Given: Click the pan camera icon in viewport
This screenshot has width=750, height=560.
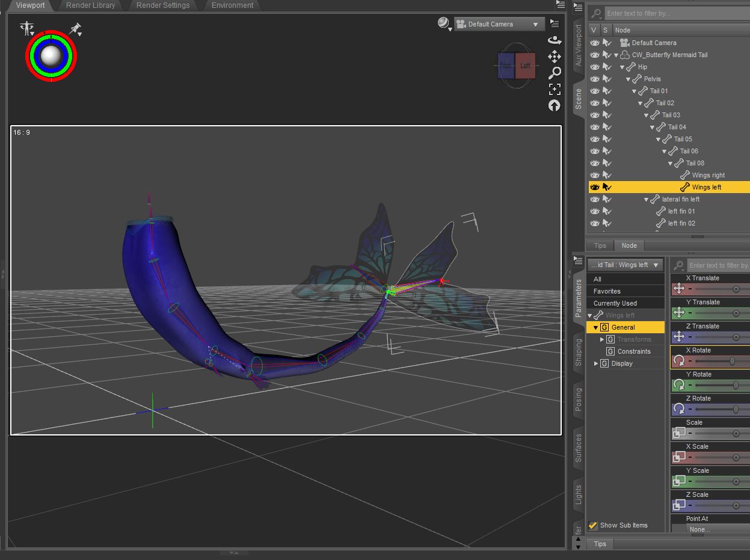Looking at the screenshot, I should coord(555,57).
